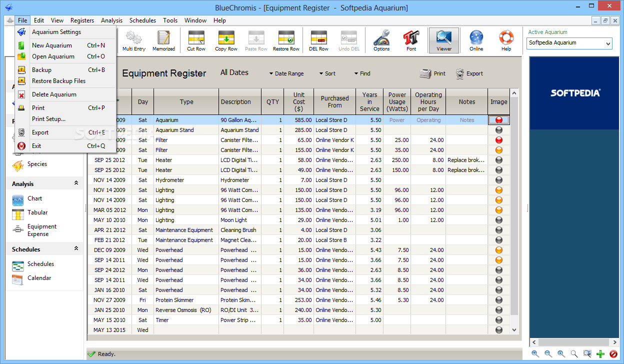Open the Date Range dropdown

coord(286,73)
